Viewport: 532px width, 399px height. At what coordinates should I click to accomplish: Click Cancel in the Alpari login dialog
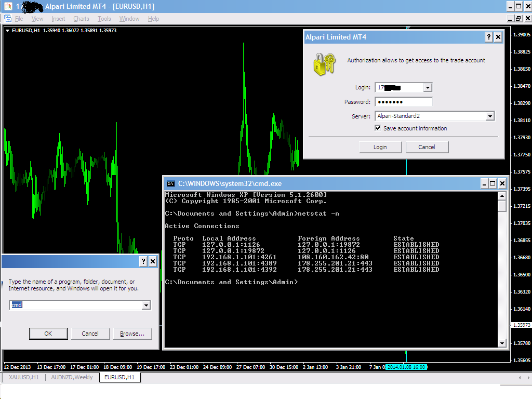click(x=427, y=147)
